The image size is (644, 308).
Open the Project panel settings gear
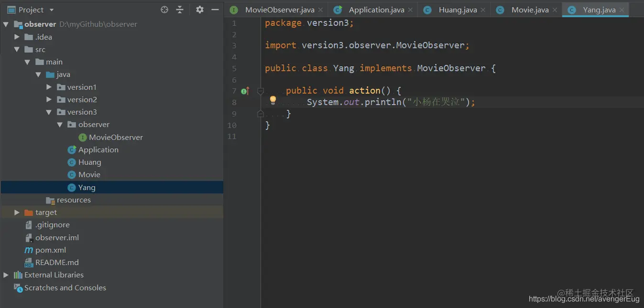[x=200, y=10]
